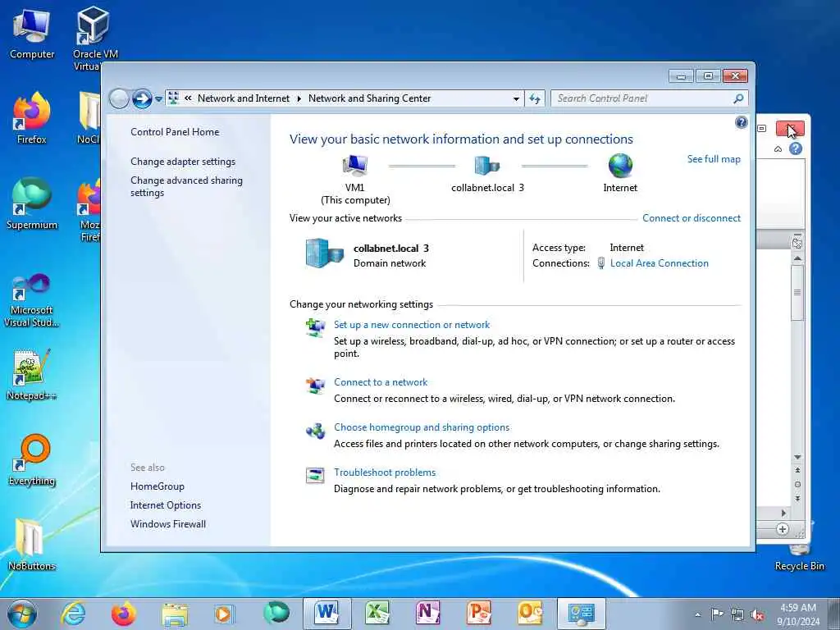Open Outlook from the taskbar

(x=530, y=614)
